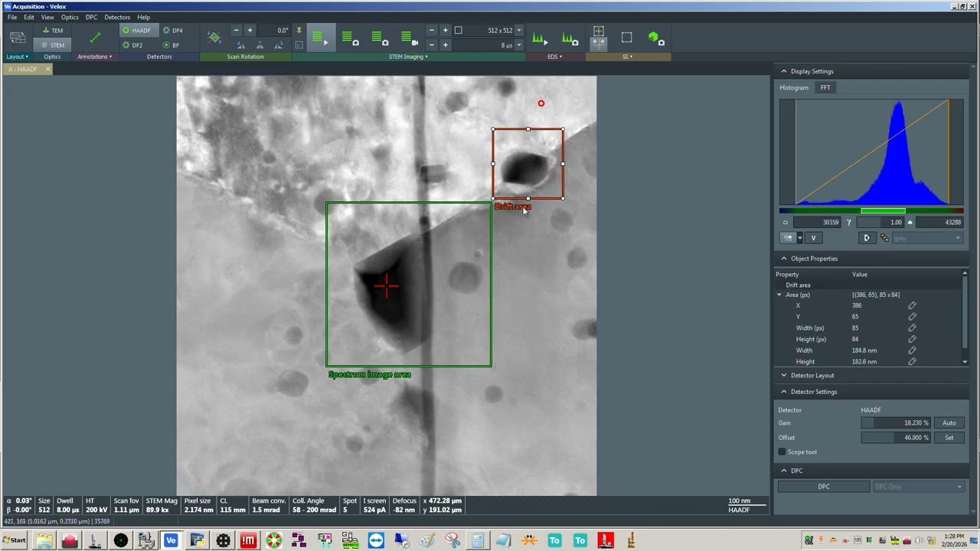
Task: Collapse the Area (px) tree row
Action: (779, 295)
